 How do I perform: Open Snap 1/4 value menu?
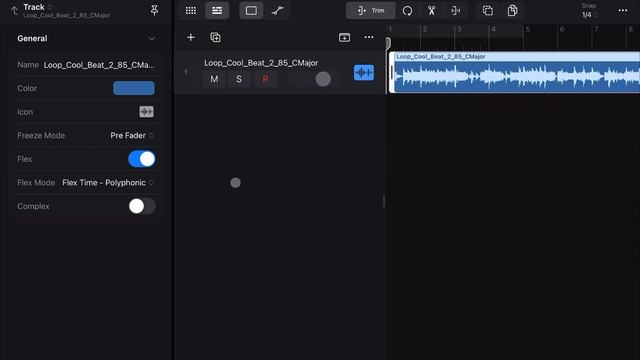coord(589,15)
